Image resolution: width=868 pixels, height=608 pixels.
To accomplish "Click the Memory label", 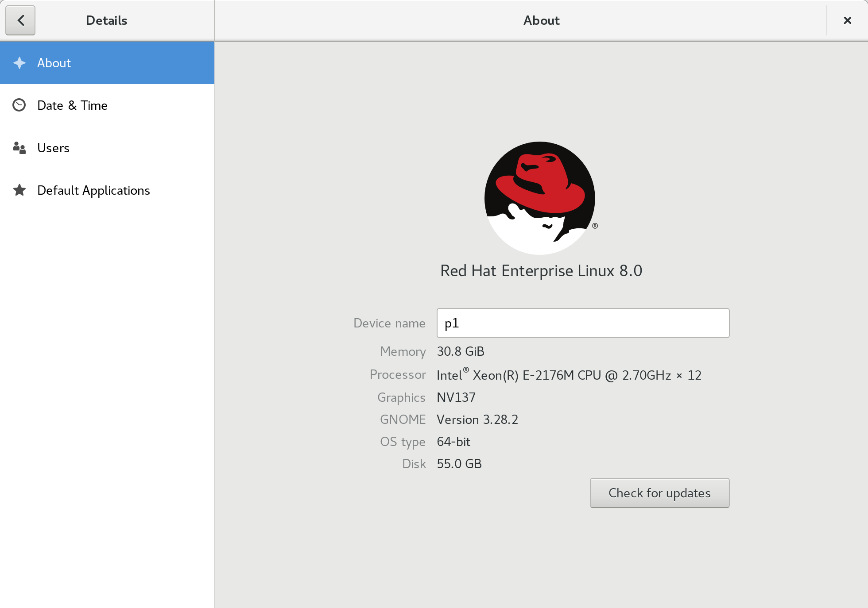I will 403,351.
